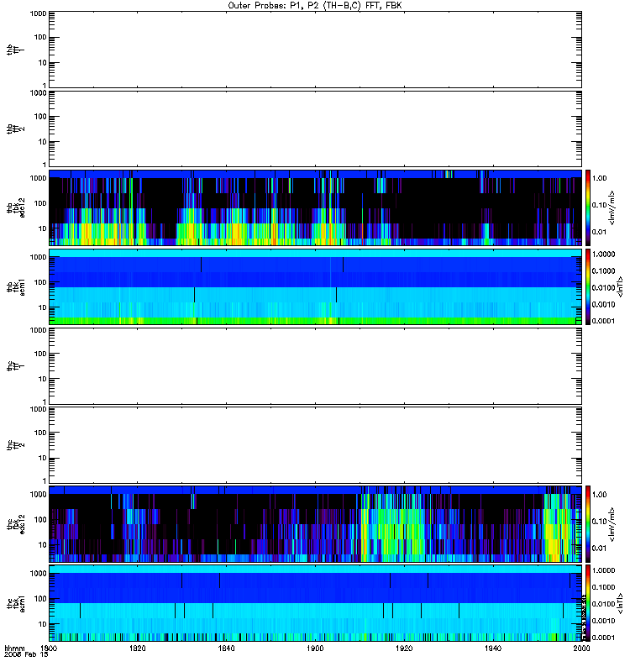Click the "1000" tick of the thb fff 1 panel

(x=38, y=13)
